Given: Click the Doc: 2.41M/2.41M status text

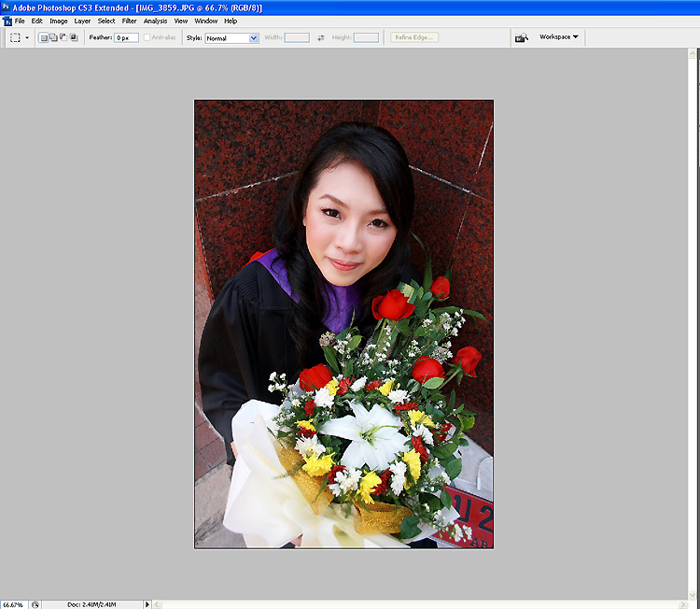Looking at the screenshot, I should pos(91,604).
